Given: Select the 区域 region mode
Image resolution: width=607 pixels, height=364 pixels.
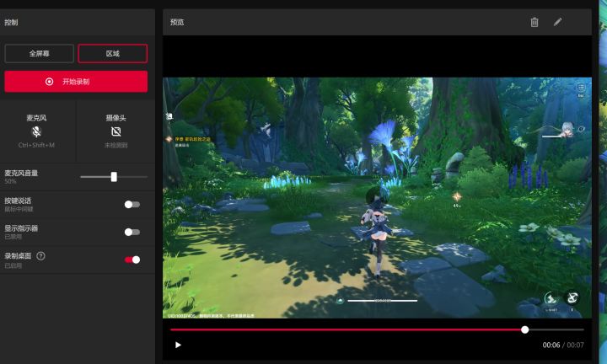Looking at the screenshot, I should (113, 53).
